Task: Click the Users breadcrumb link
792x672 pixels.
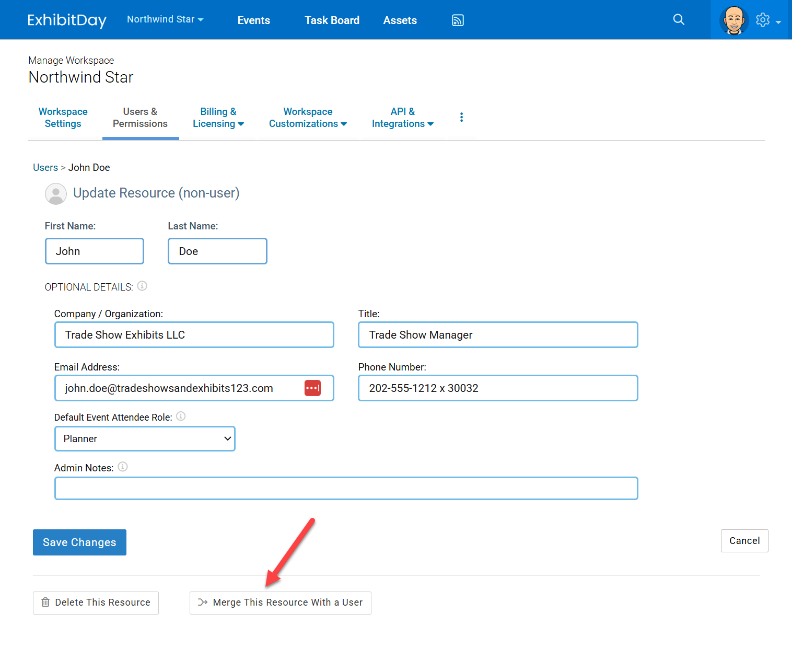Action: pyautogui.click(x=45, y=168)
